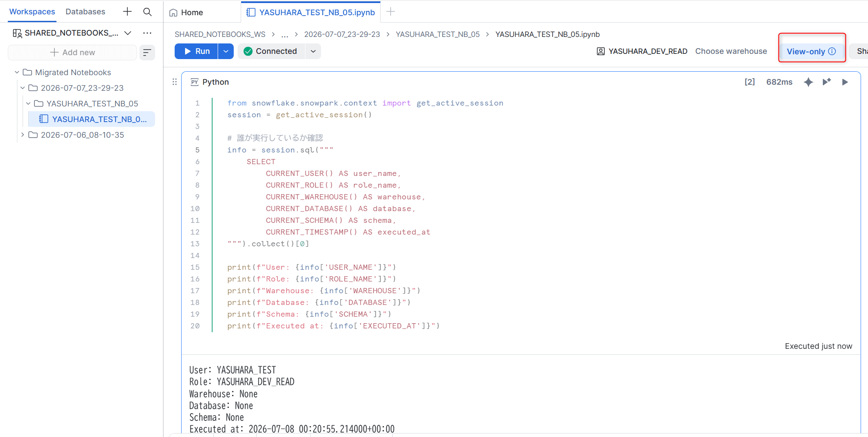Grab the cell drag handle dots
The width and height of the screenshot is (868, 437).
(x=175, y=82)
